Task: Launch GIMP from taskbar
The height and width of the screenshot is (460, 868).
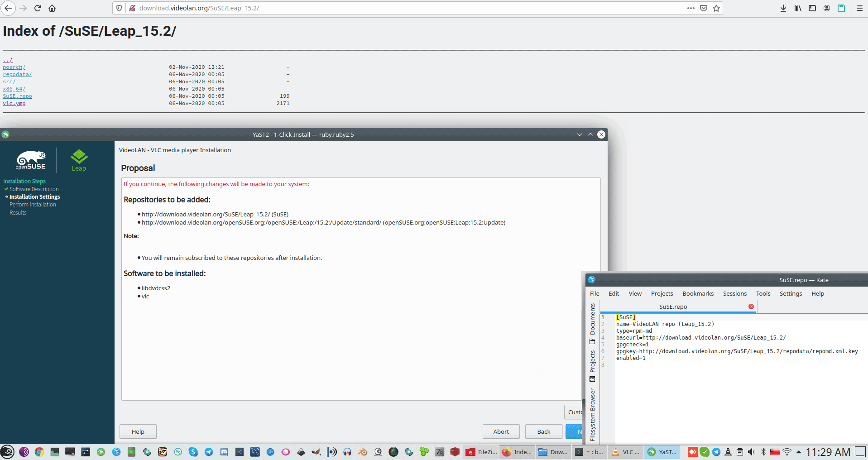Action: pos(317,452)
